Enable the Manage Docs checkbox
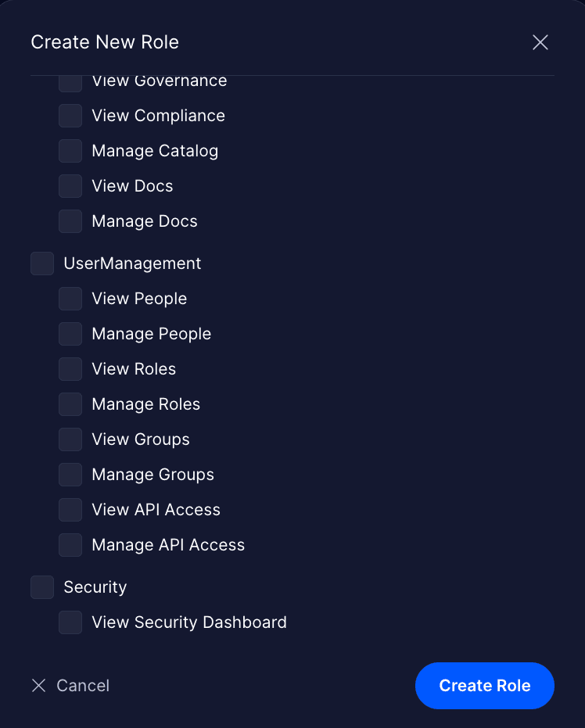The width and height of the screenshot is (585, 728). [x=70, y=221]
